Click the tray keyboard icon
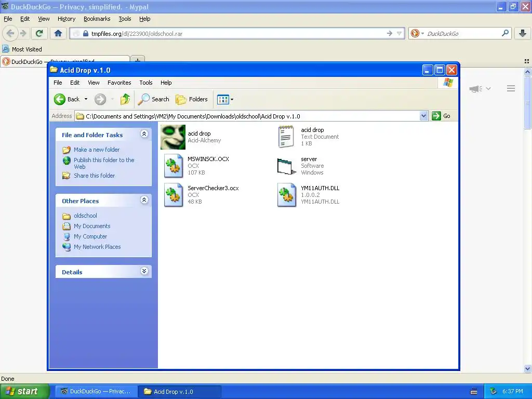The height and width of the screenshot is (399, 532). click(474, 392)
